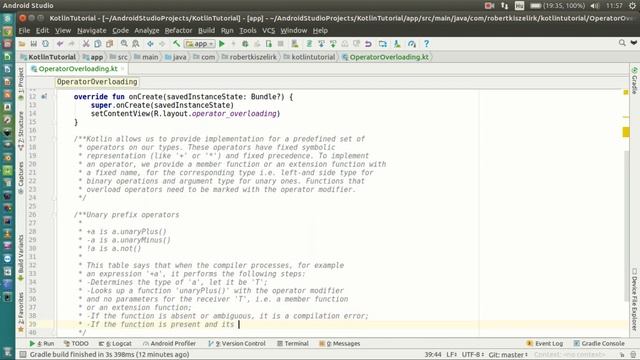Open the Android Profiler tool window
This screenshot has height=360, width=640.
coord(169,344)
